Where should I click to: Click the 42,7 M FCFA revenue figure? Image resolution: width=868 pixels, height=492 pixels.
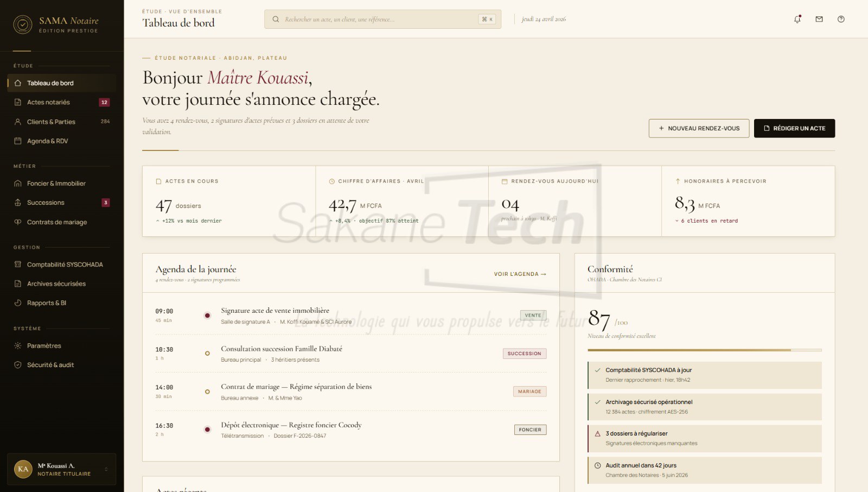coord(355,205)
